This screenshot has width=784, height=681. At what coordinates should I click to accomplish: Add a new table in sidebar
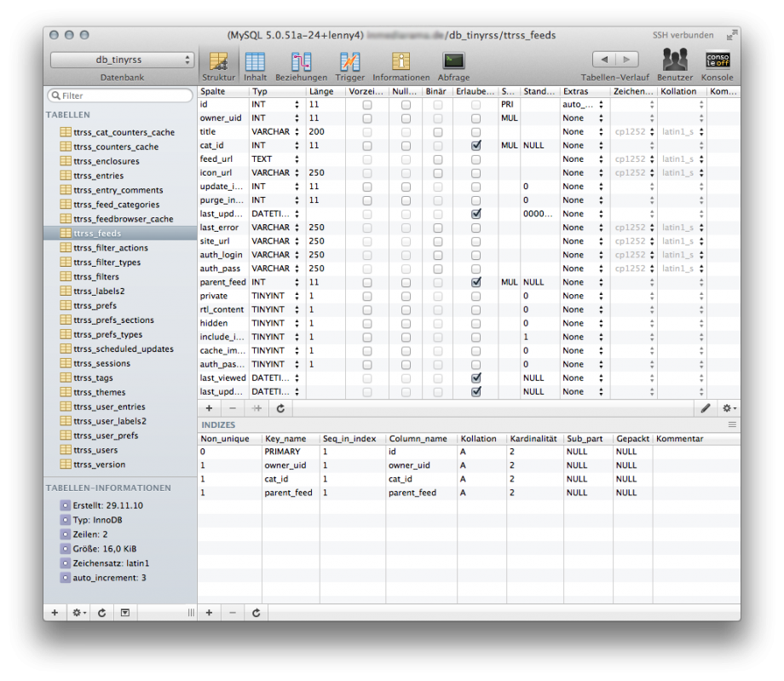[55, 613]
